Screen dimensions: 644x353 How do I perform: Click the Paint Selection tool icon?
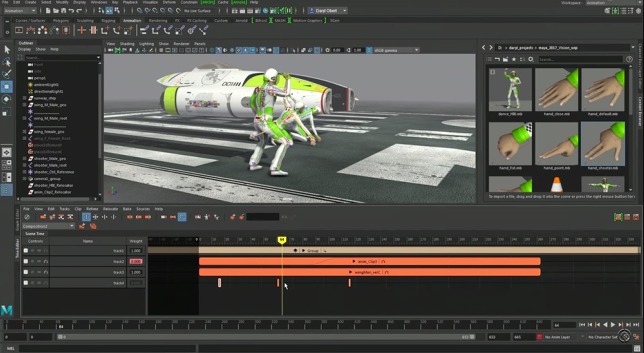click(7, 74)
